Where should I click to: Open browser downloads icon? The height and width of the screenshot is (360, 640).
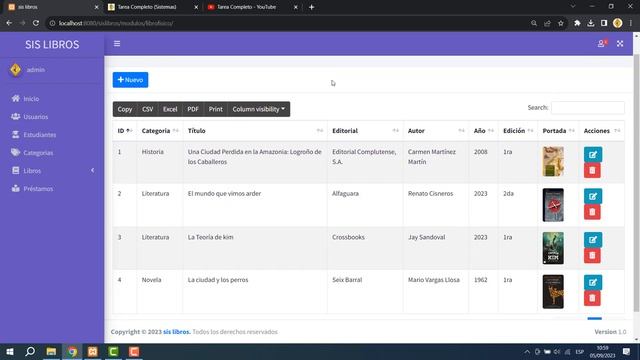(x=591, y=23)
